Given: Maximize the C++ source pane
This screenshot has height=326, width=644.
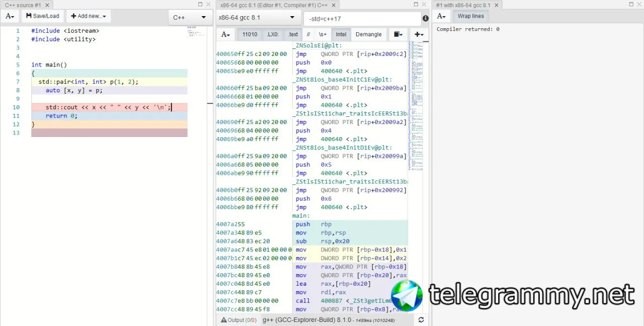Looking at the screenshot, I should [200, 5].
